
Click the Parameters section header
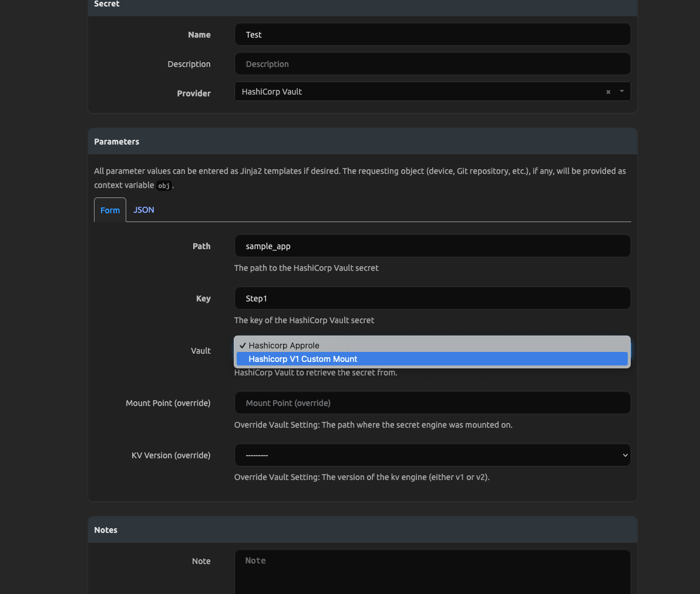116,141
